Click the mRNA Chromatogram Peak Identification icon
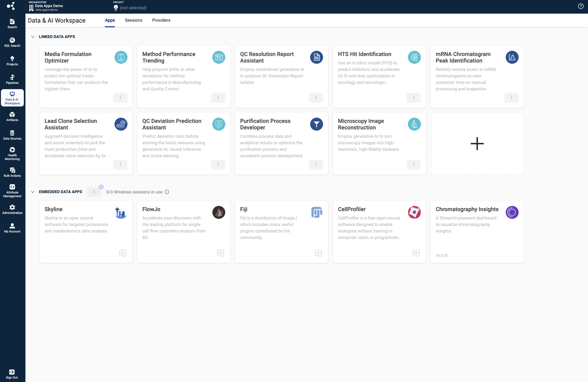This screenshot has width=588, height=382. pos(512,57)
